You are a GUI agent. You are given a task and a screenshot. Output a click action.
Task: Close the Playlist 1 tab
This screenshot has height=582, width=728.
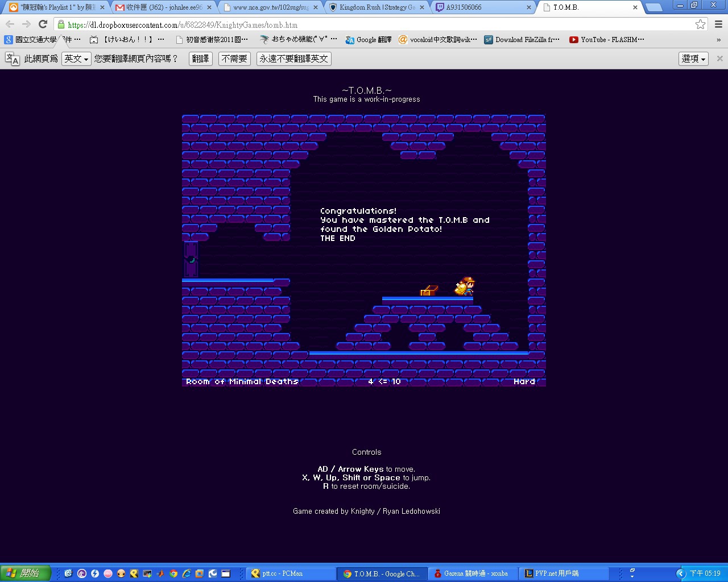[102, 7]
